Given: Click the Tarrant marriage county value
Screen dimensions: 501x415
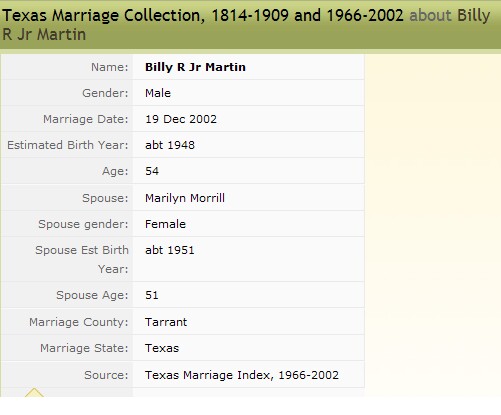Looking at the screenshot, I should (x=166, y=322).
